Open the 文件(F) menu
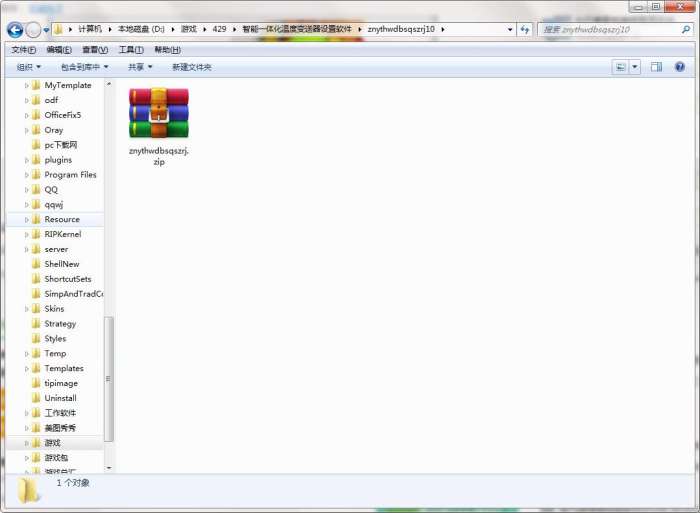 pos(24,50)
